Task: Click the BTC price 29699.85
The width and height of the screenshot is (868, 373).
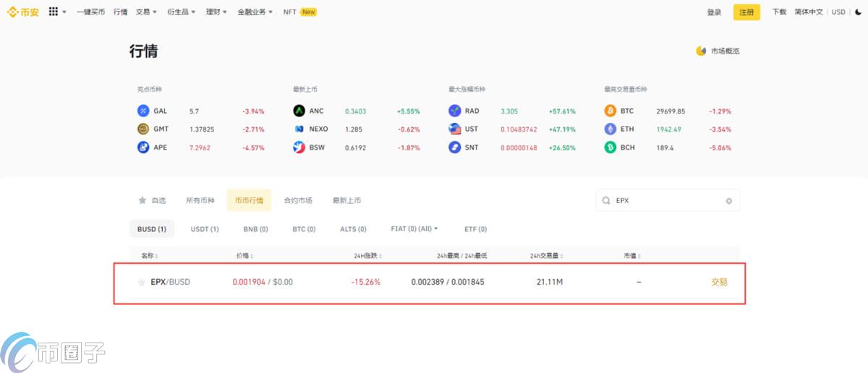Action: [x=671, y=111]
